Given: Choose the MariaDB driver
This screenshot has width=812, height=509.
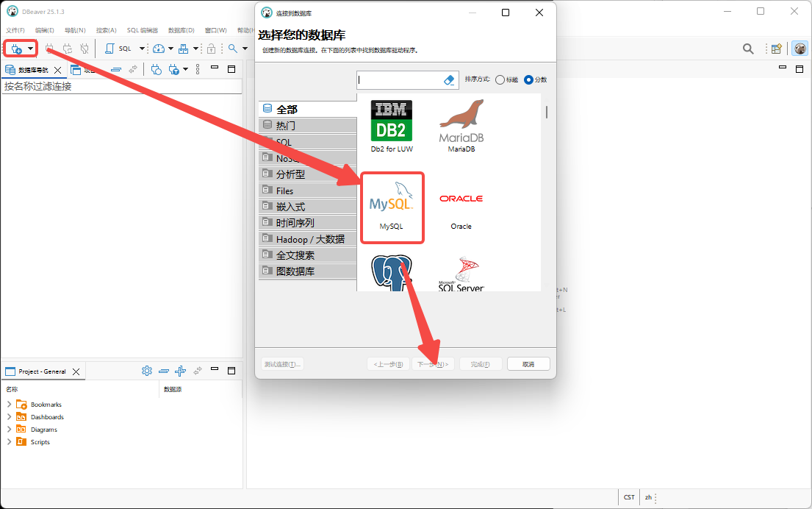Looking at the screenshot, I should (x=461, y=127).
